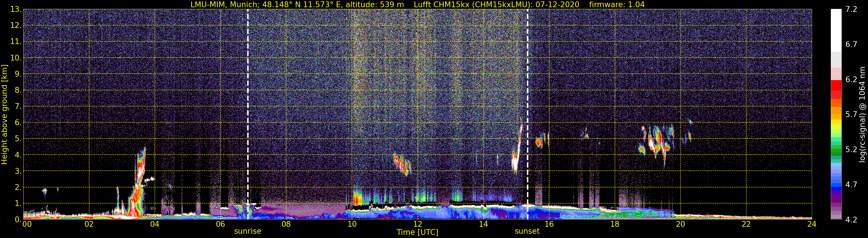Image resolution: width=868 pixels, height=238 pixels.
Task: Click the colorbar tick label 4.2
Action: (x=851, y=220)
